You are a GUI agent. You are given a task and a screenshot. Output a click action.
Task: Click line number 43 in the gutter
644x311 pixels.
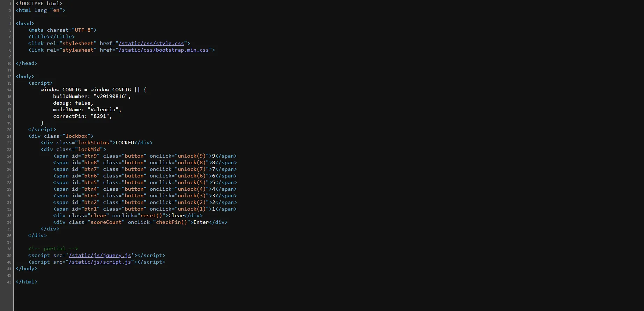[x=9, y=282]
